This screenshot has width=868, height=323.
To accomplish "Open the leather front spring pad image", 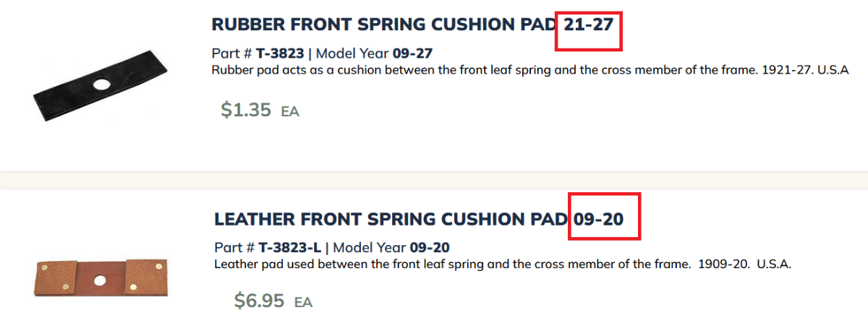I will click(101, 278).
